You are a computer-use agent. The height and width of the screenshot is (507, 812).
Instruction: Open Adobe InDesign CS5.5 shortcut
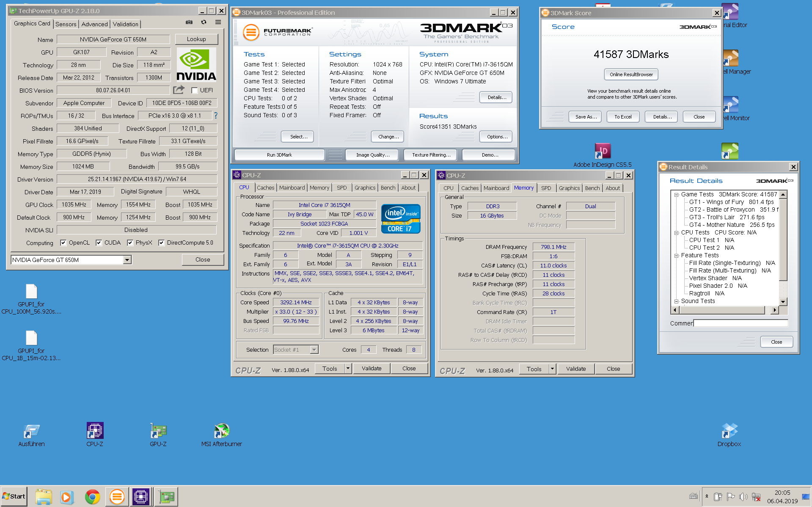[x=603, y=155]
